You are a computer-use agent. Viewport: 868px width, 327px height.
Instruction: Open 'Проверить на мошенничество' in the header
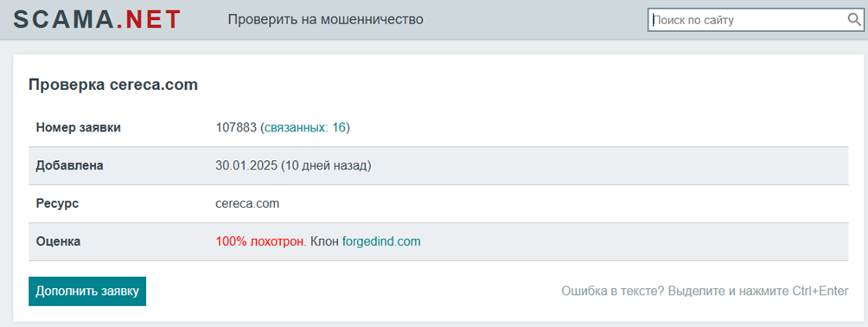(325, 20)
